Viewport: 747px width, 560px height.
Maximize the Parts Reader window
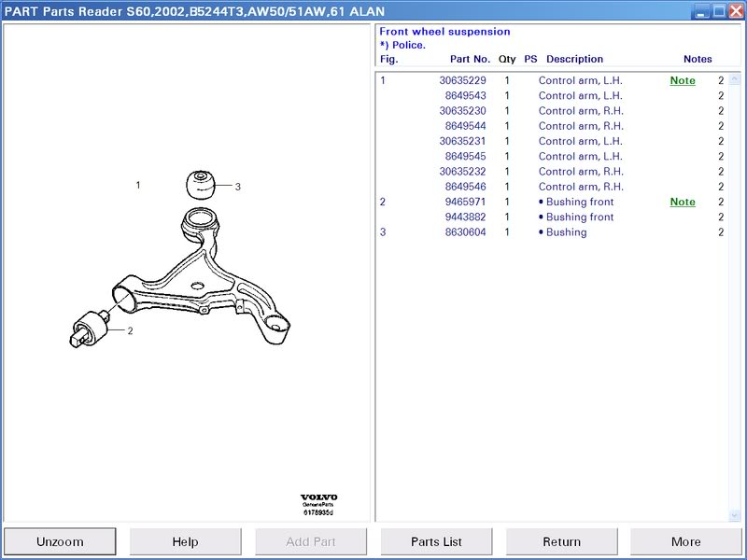point(718,10)
